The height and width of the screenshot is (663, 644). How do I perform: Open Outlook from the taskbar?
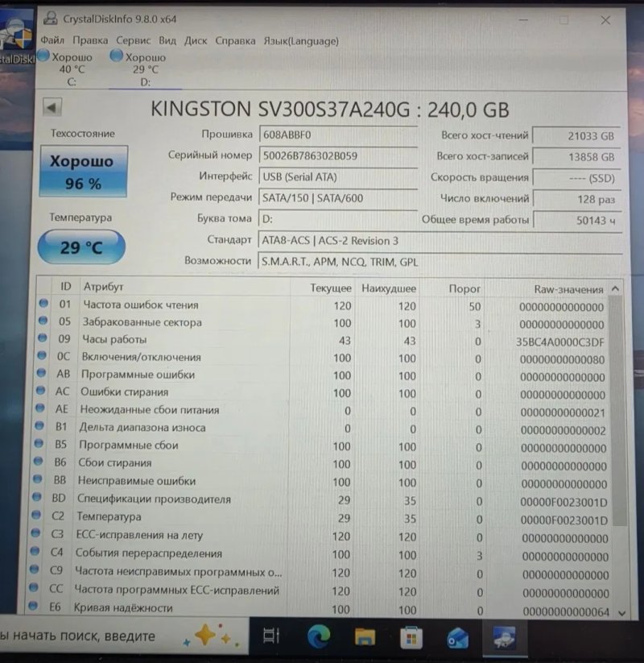point(458,638)
